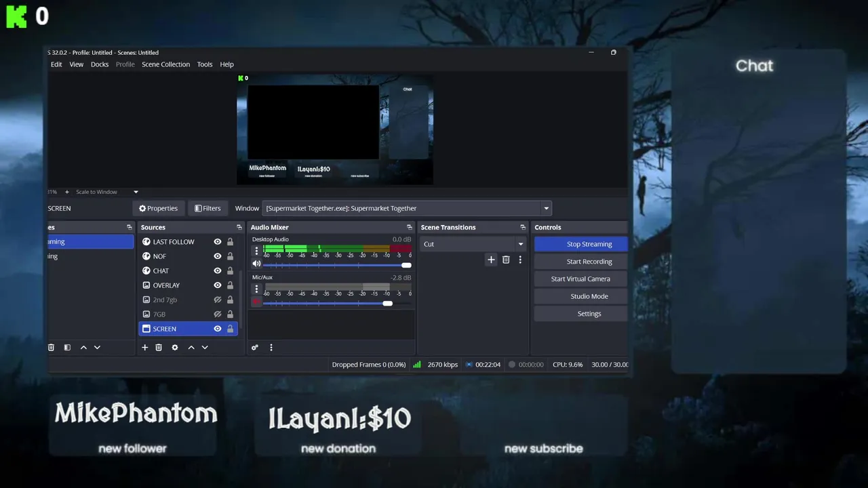
Task: Unlock the LAST FOLLOW source
Action: tap(230, 242)
